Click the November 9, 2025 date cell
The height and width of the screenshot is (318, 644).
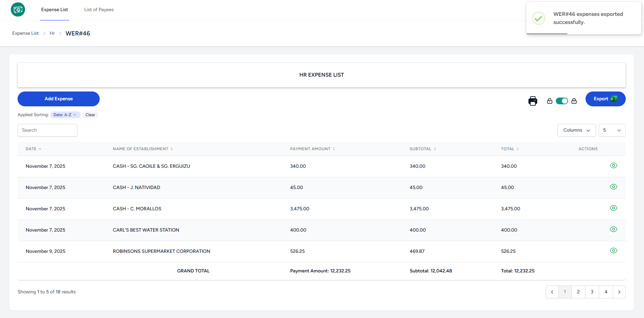point(46,251)
